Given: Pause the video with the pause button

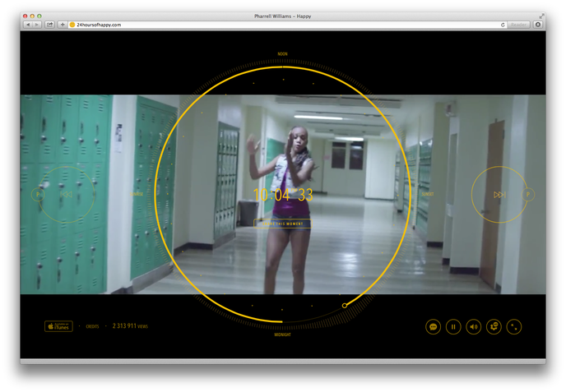Looking at the screenshot, I should [453, 327].
